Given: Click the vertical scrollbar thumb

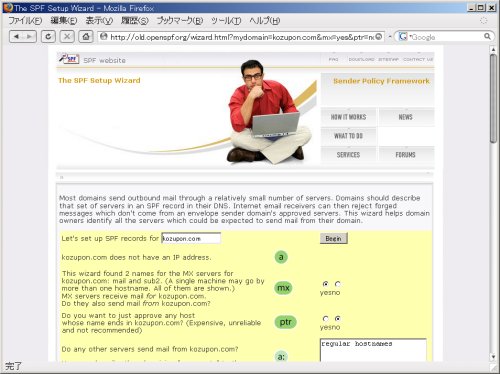Looking at the screenshot, I should coord(493,99).
